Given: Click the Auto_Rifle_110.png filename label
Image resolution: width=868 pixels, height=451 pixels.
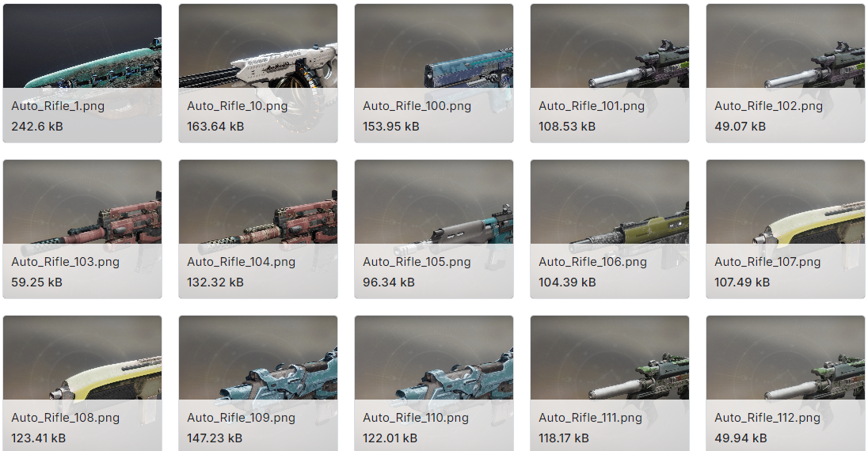Looking at the screenshot, I should 416,418.
